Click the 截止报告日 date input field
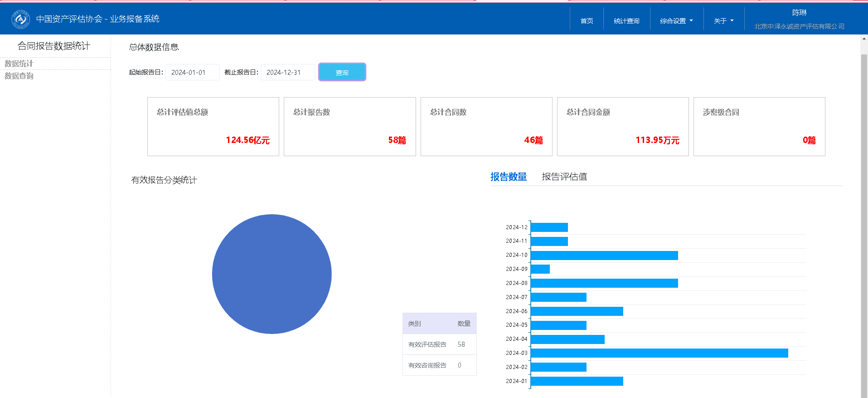Screen dimensions: 868x398 287,72
